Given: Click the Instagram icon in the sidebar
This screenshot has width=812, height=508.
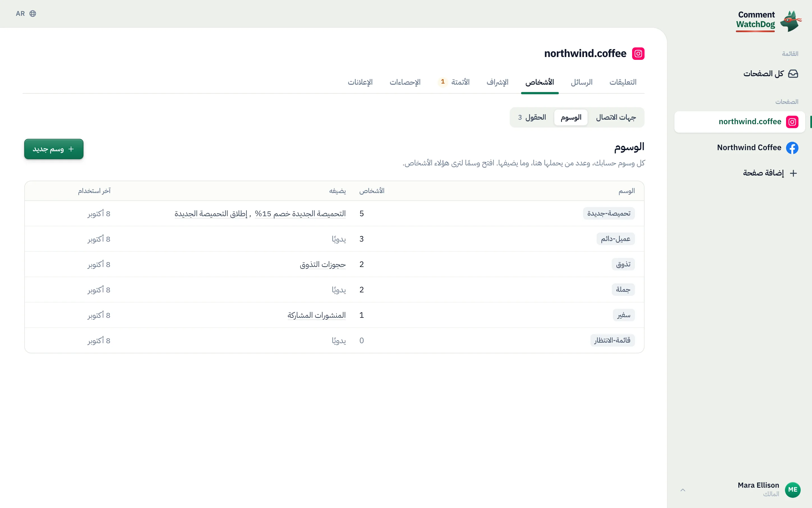Looking at the screenshot, I should (x=792, y=122).
